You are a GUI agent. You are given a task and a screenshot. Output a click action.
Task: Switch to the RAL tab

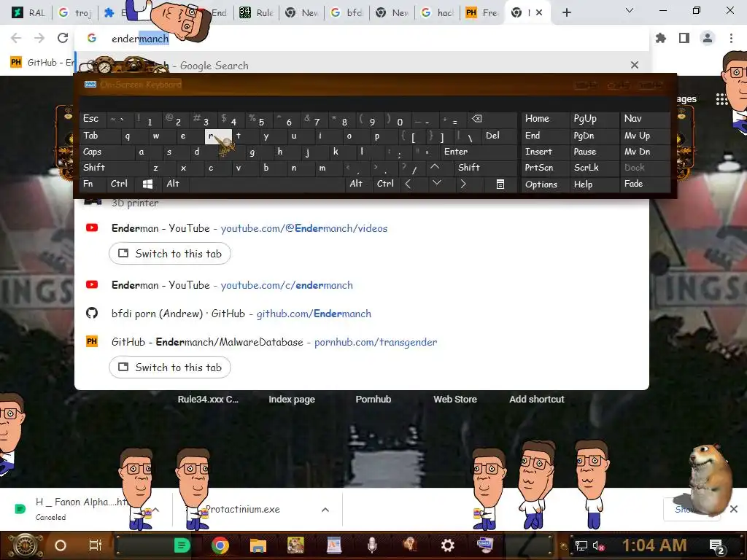click(x=28, y=12)
